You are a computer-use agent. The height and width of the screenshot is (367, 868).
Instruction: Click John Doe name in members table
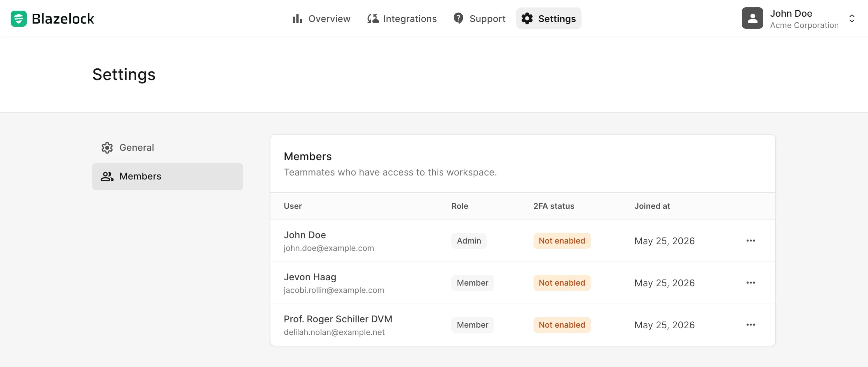coord(304,235)
